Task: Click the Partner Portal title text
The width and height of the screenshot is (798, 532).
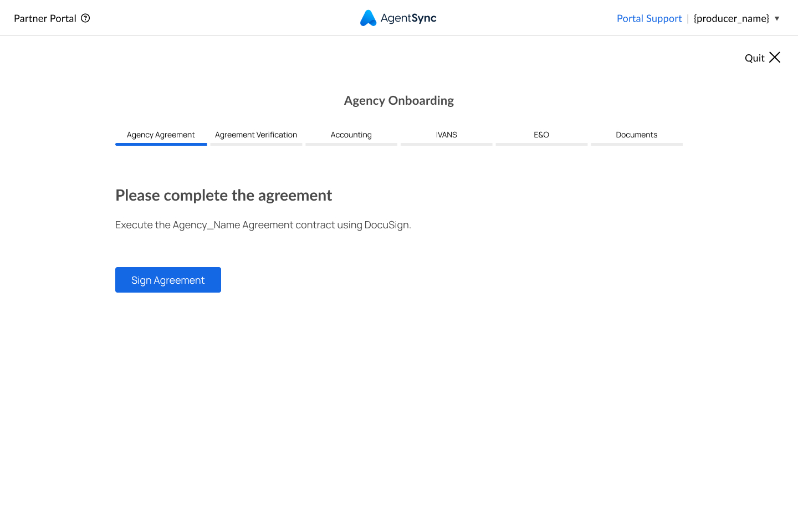Action: coord(45,19)
